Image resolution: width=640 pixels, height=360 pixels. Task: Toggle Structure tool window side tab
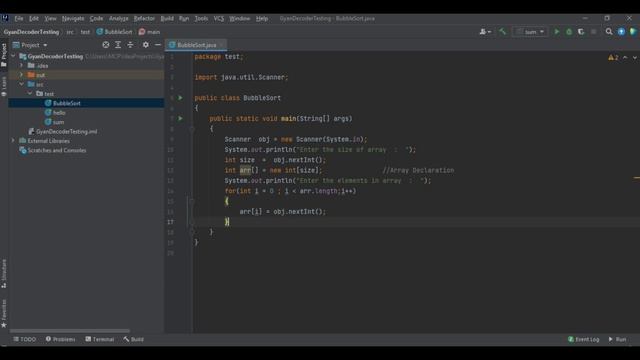[4, 274]
